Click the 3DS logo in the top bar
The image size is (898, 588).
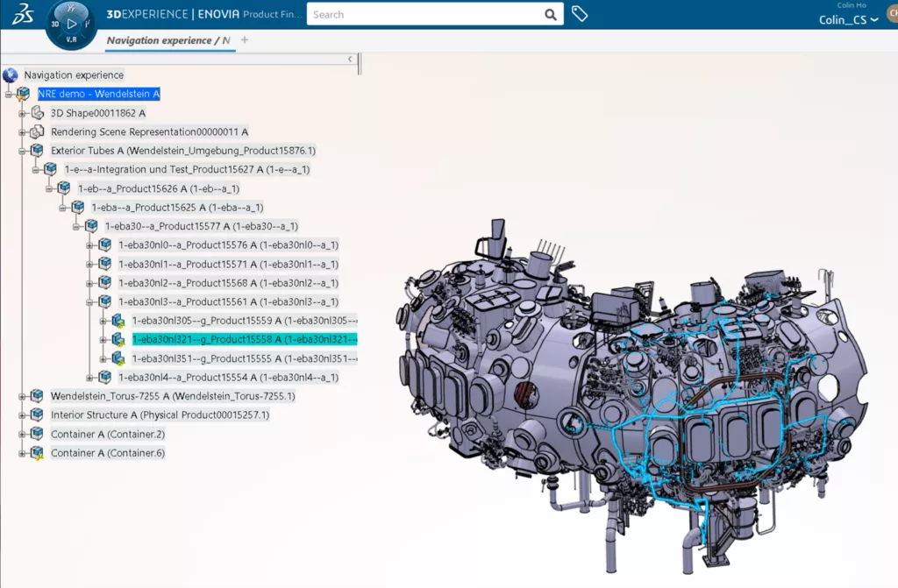[x=22, y=12]
